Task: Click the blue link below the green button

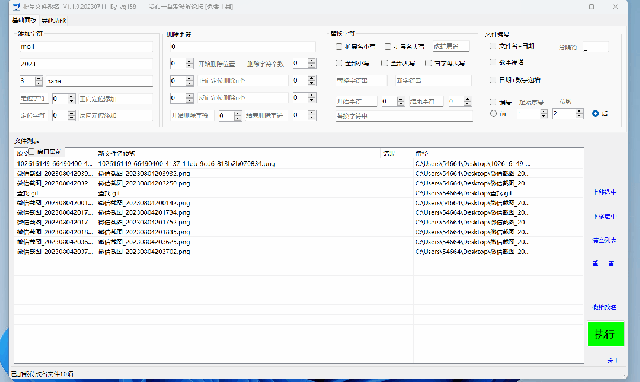Action: coord(612,360)
